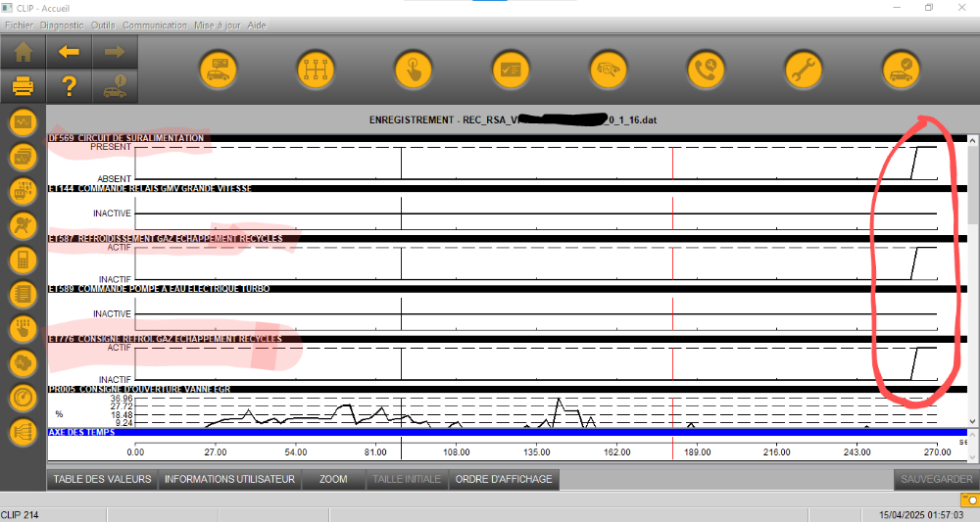Click the phone with wrench support icon

[x=706, y=71]
